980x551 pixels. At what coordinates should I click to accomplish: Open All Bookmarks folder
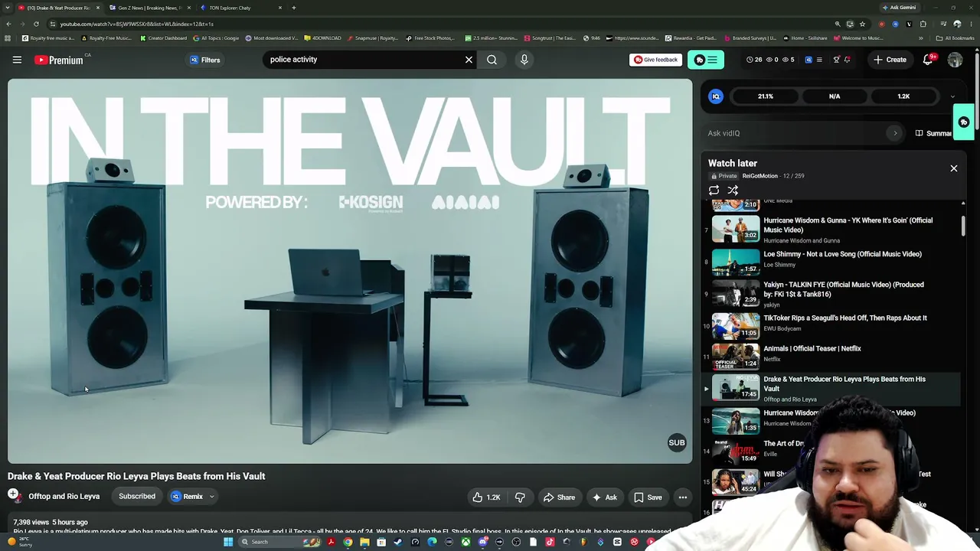click(955, 38)
